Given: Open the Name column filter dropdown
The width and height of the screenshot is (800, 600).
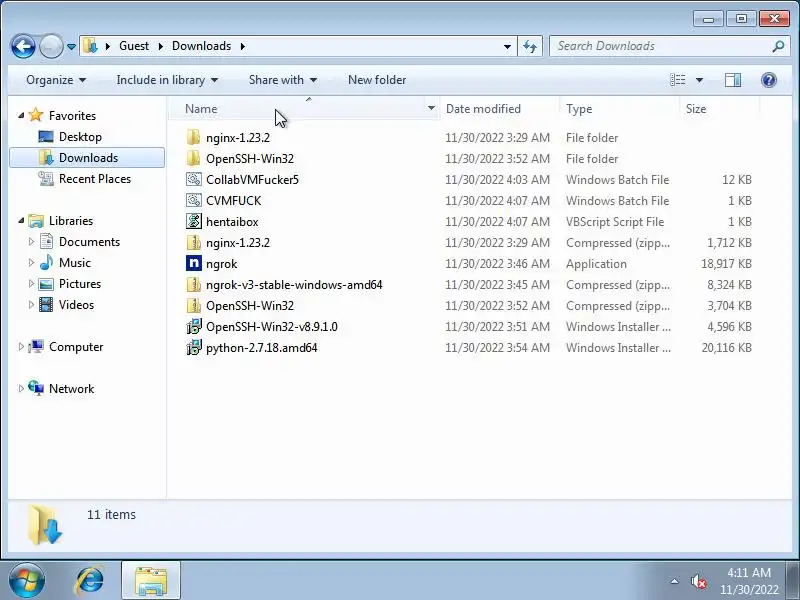Looking at the screenshot, I should point(431,108).
